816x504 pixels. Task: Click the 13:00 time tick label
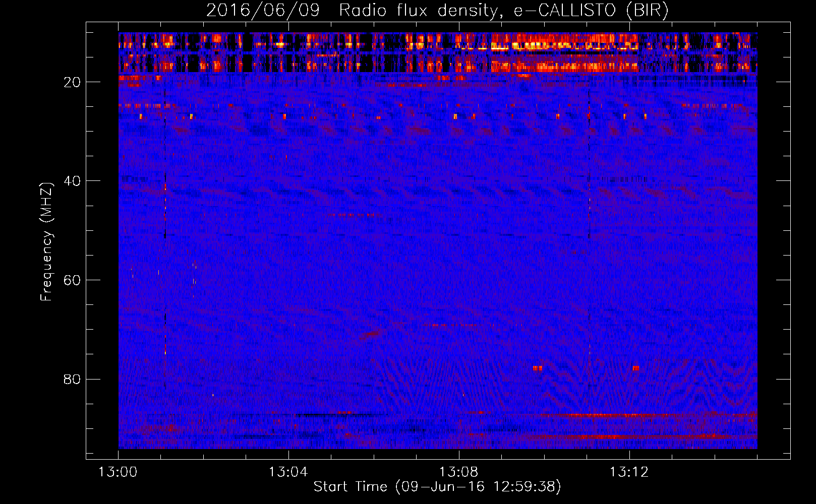point(118,472)
